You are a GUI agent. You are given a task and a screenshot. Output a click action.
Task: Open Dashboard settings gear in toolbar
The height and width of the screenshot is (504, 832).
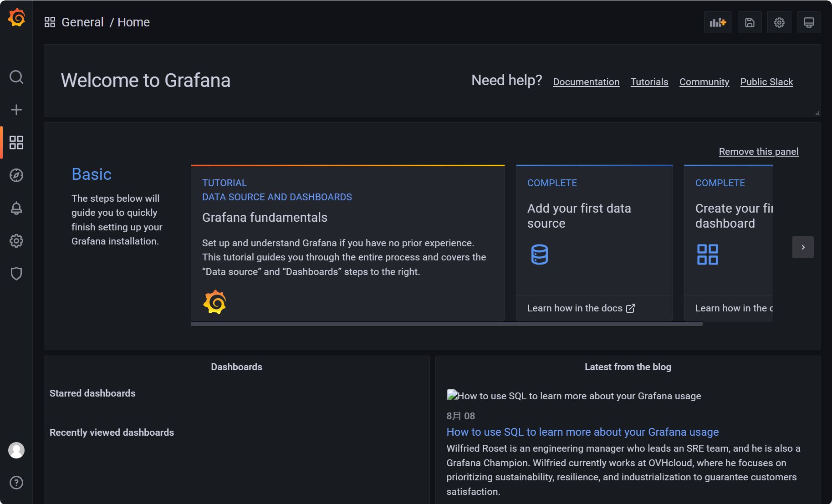click(x=779, y=22)
